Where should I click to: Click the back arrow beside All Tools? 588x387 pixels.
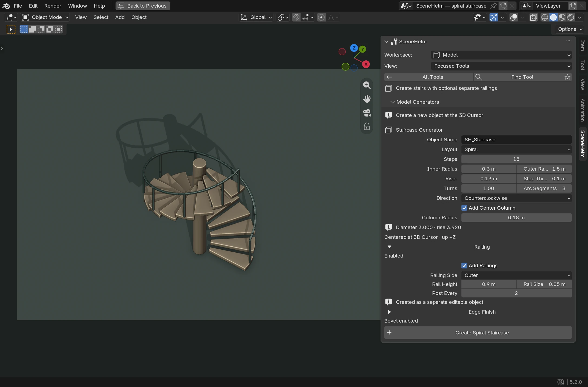pyautogui.click(x=389, y=77)
